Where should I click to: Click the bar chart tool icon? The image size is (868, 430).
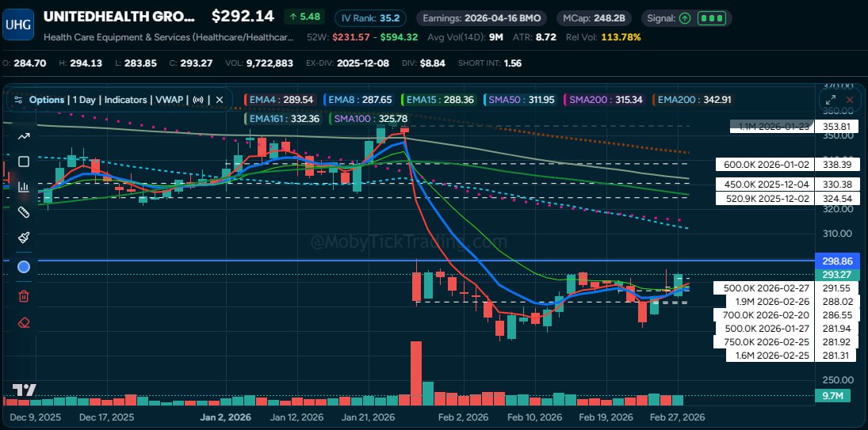click(24, 187)
